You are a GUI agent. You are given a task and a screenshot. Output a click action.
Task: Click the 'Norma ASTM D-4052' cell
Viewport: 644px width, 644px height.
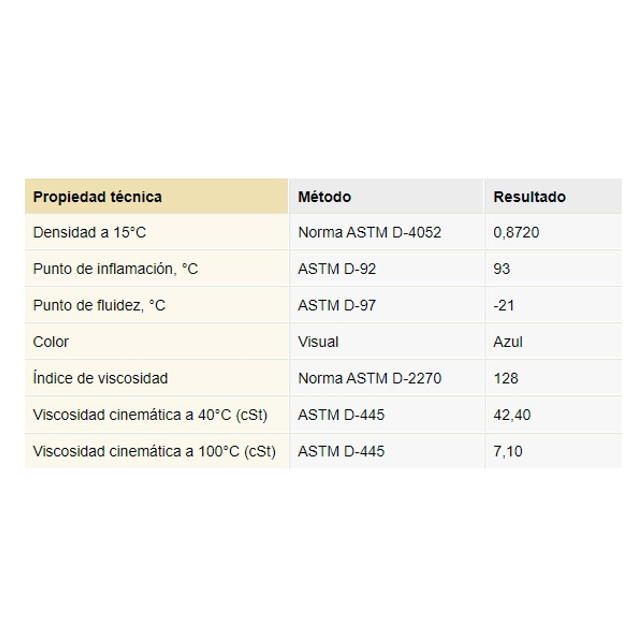tap(369, 232)
